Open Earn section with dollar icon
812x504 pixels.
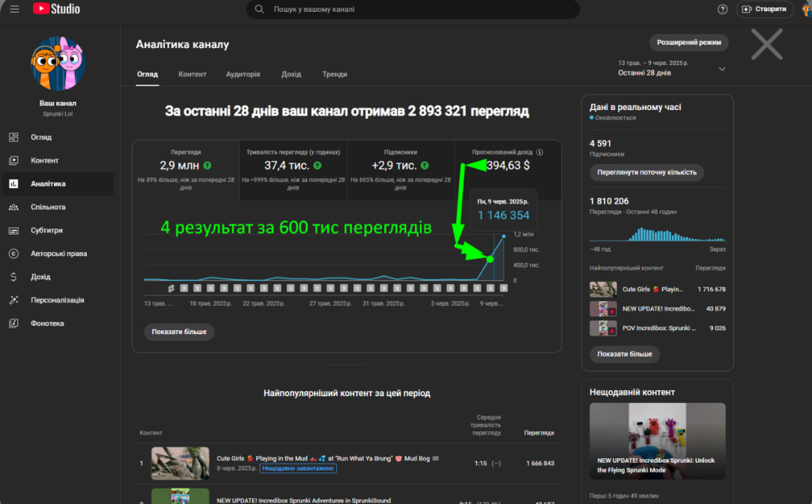40,277
